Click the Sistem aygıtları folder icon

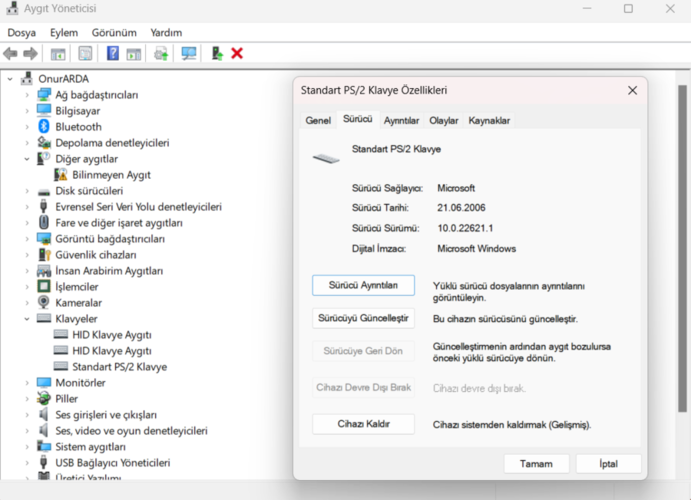(44, 446)
